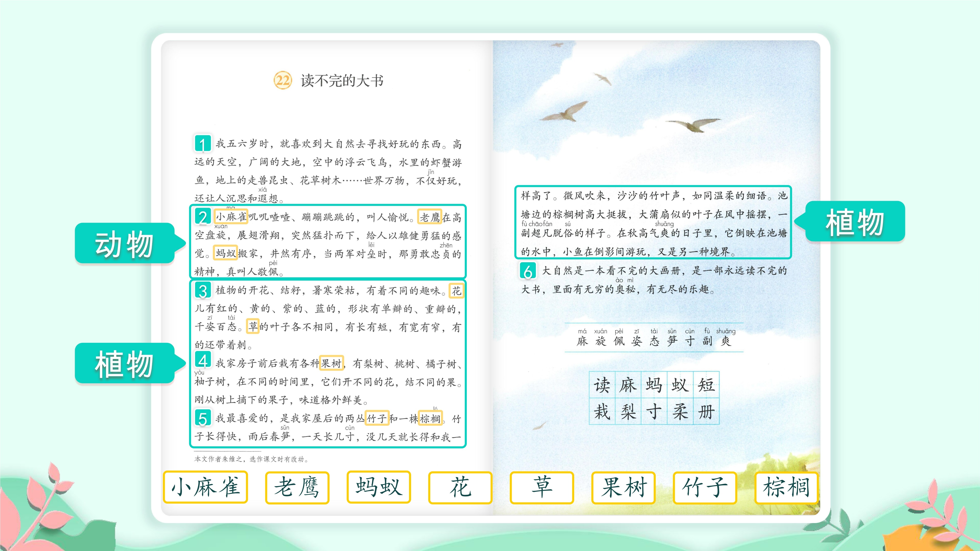Click the title 读不完的大书
This screenshot has height=551, width=980.
coord(342,81)
